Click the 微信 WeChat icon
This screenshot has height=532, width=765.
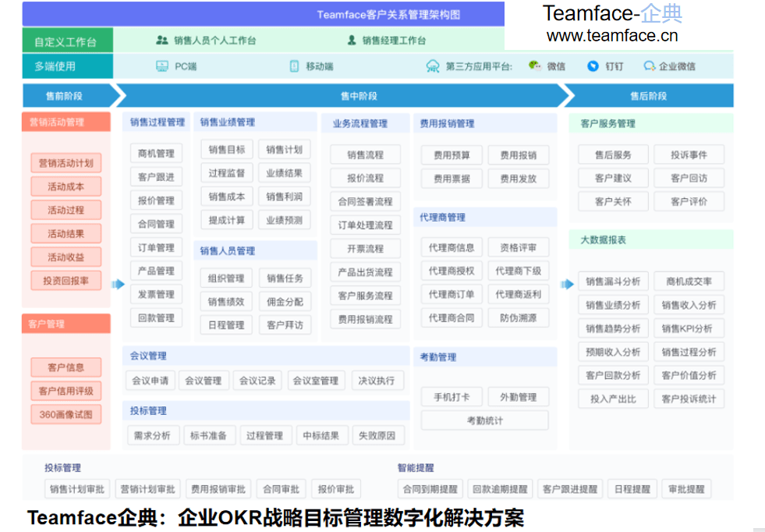pos(535,66)
